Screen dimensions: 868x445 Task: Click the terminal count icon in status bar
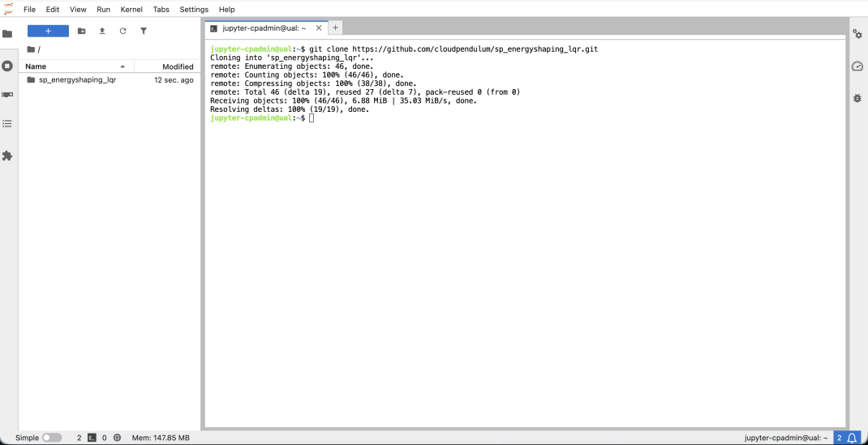tap(92, 438)
